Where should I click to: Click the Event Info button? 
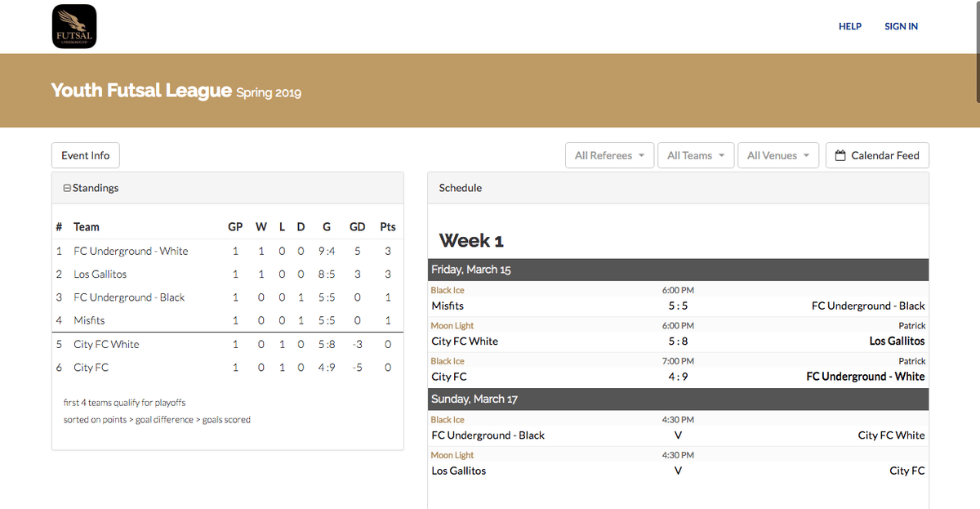point(86,155)
